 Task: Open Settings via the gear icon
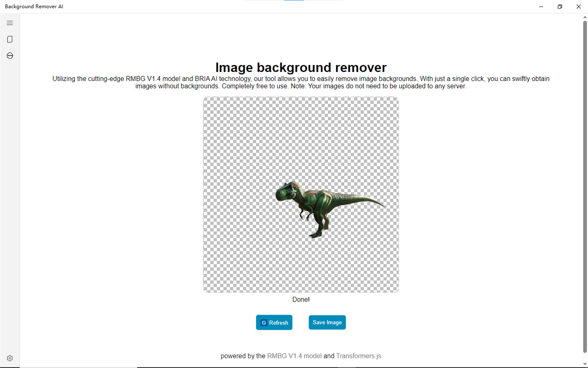[9, 358]
